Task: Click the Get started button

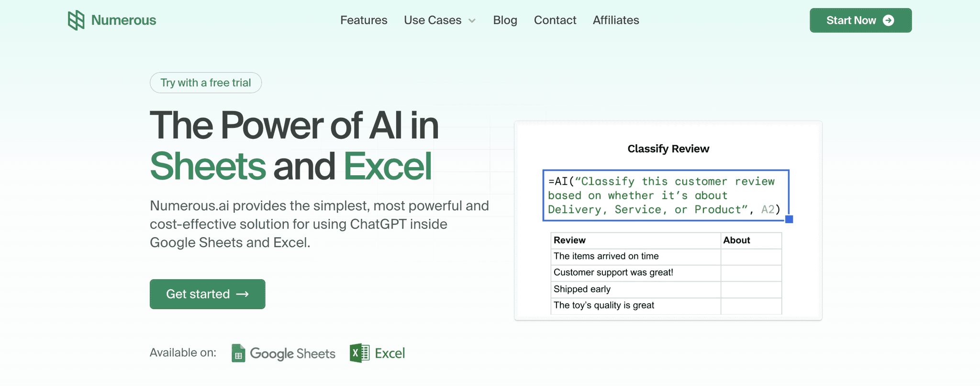Action: click(208, 294)
